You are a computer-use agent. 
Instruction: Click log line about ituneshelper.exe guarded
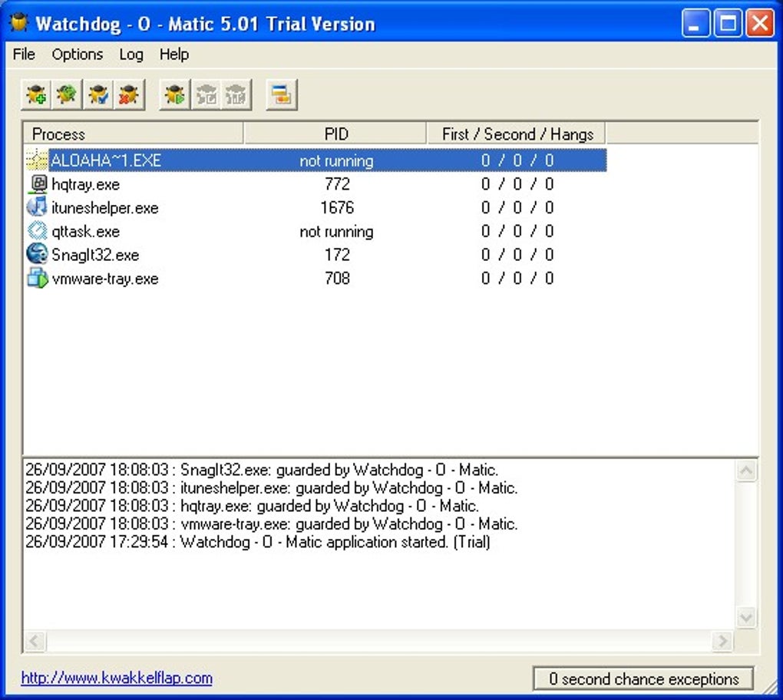pyautogui.click(x=271, y=487)
